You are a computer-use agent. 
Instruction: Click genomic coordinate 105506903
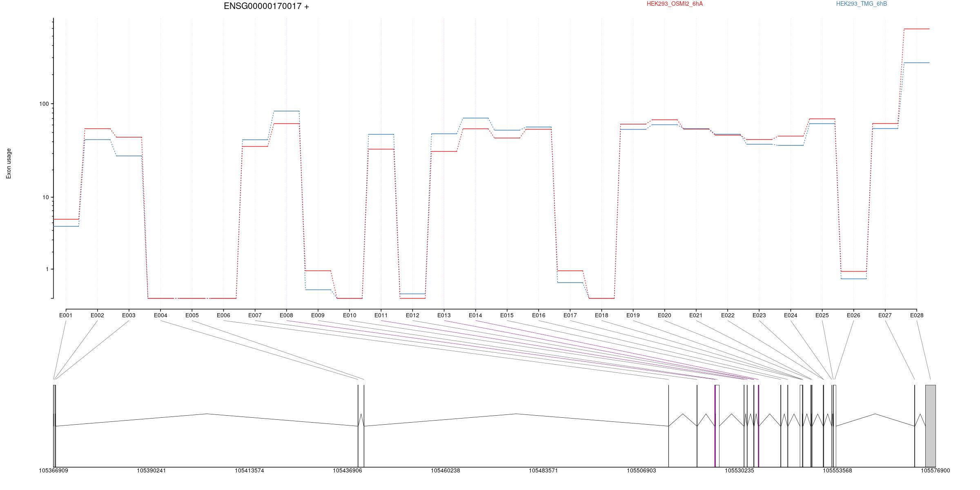[x=641, y=470]
